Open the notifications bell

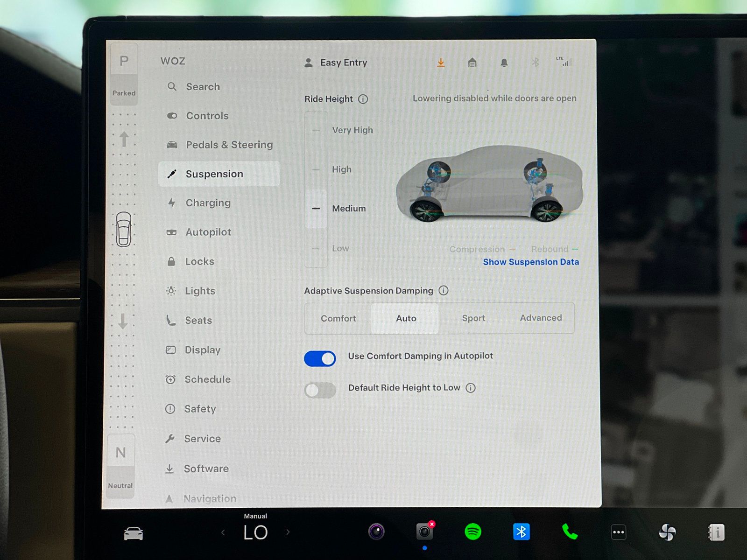[x=504, y=63]
